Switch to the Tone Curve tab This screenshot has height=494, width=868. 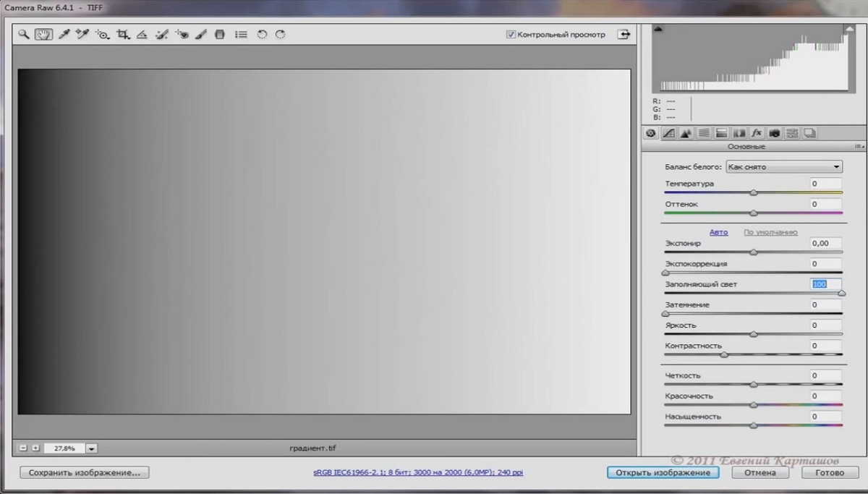[x=668, y=133]
